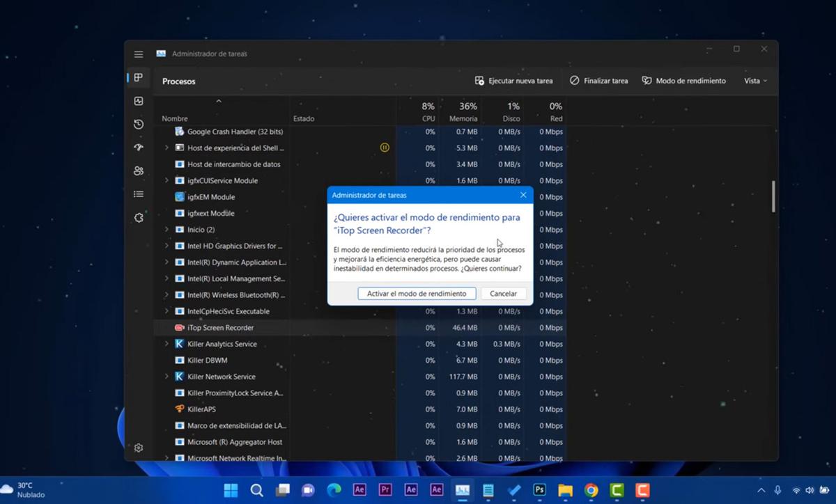Open the Procesos view in the sidebar
836x504 pixels.
tap(138, 78)
